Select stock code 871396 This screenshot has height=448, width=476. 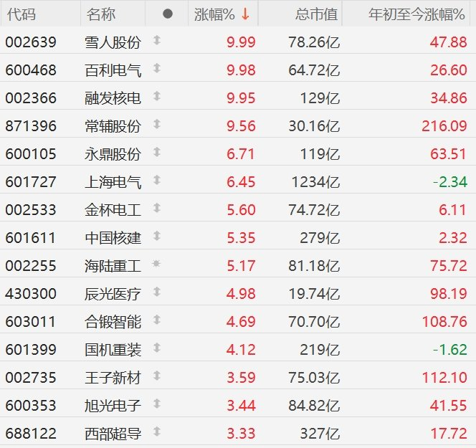(31, 126)
